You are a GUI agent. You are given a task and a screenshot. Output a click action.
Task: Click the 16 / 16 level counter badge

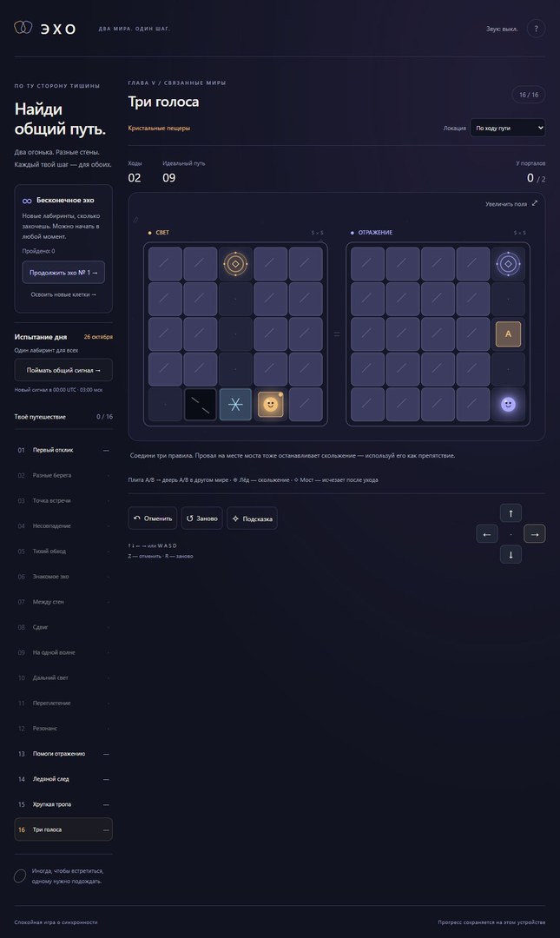[528, 95]
